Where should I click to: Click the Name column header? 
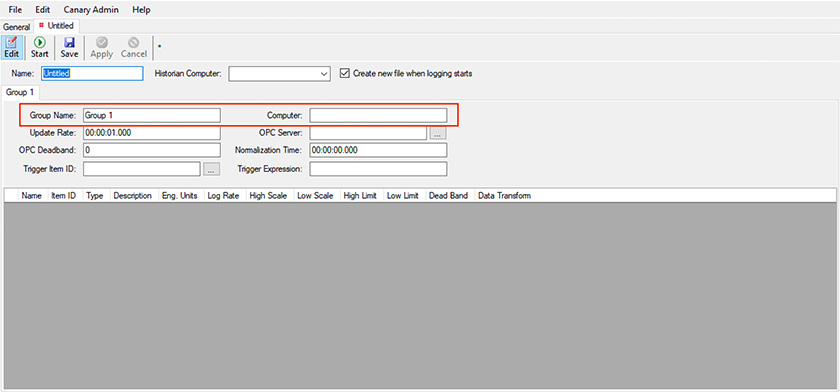(x=32, y=195)
